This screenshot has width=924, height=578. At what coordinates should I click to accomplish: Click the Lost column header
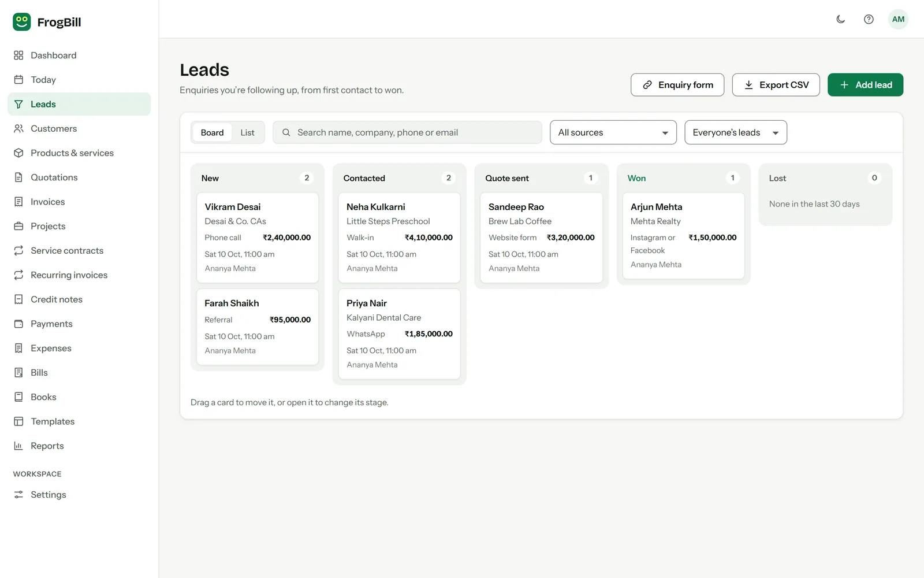pyautogui.click(x=777, y=178)
